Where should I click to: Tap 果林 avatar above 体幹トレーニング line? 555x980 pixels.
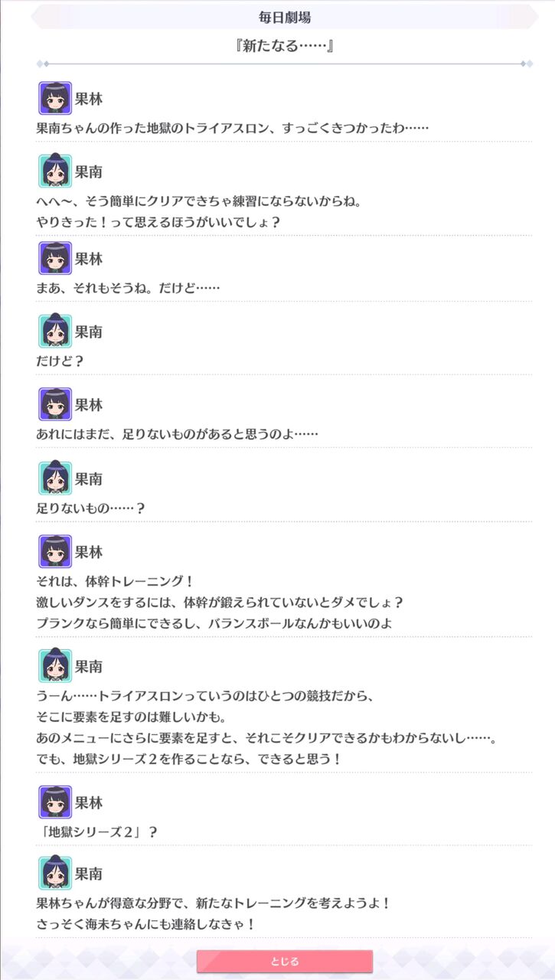pos(55,552)
